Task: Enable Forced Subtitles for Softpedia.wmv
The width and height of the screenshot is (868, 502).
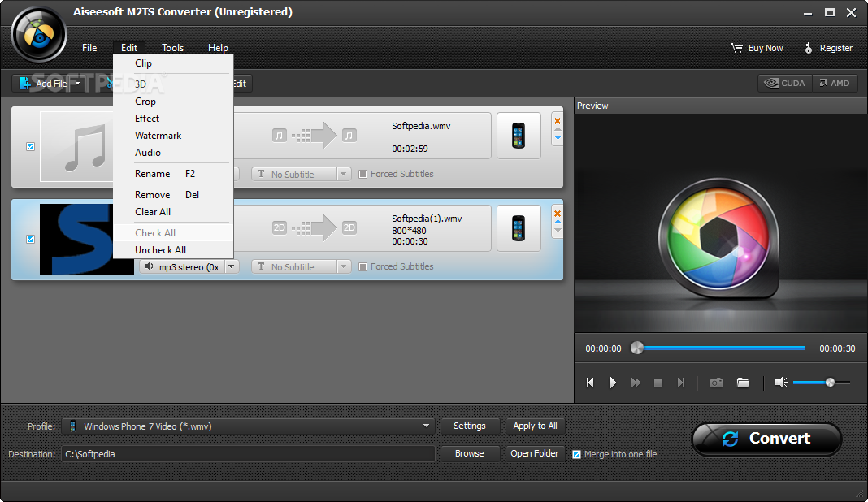Action: [x=362, y=175]
